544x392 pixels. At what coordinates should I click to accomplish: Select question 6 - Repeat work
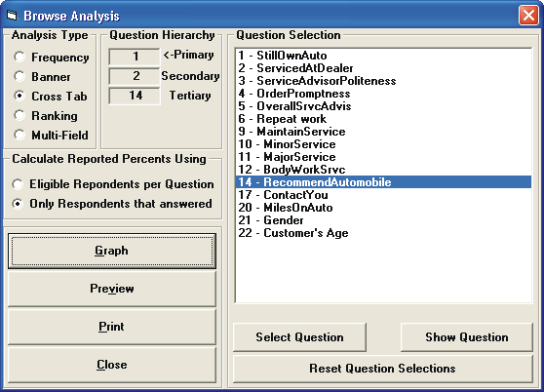pos(383,119)
